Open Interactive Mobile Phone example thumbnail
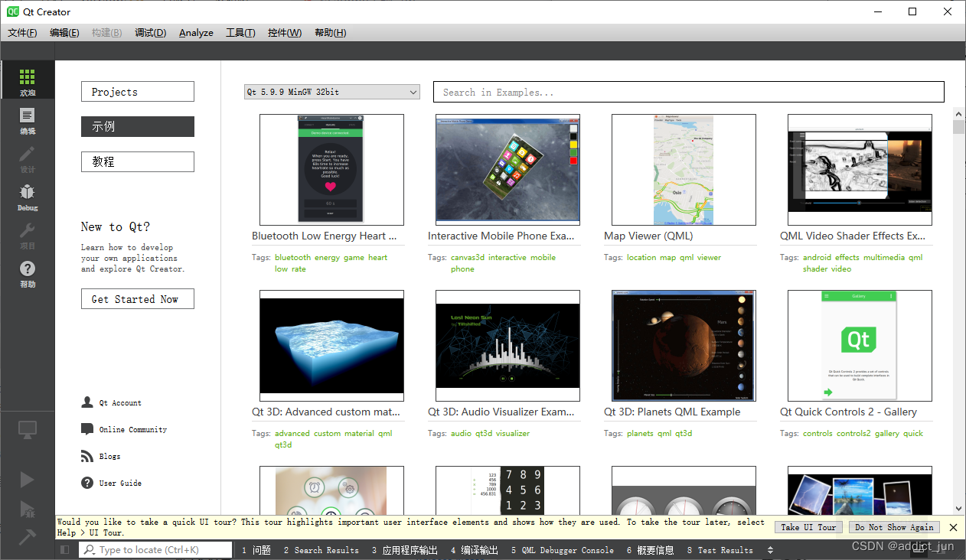This screenshot has width=966, height=560. tap(507, 170)
